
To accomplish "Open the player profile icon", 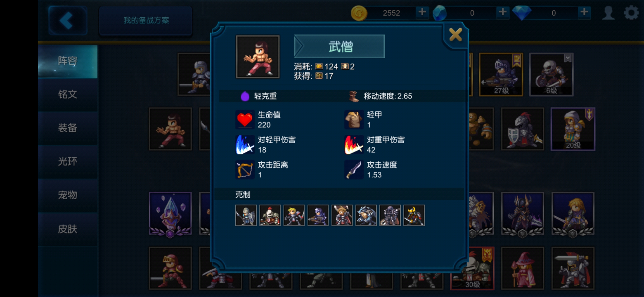I will (x=608, y=13).
